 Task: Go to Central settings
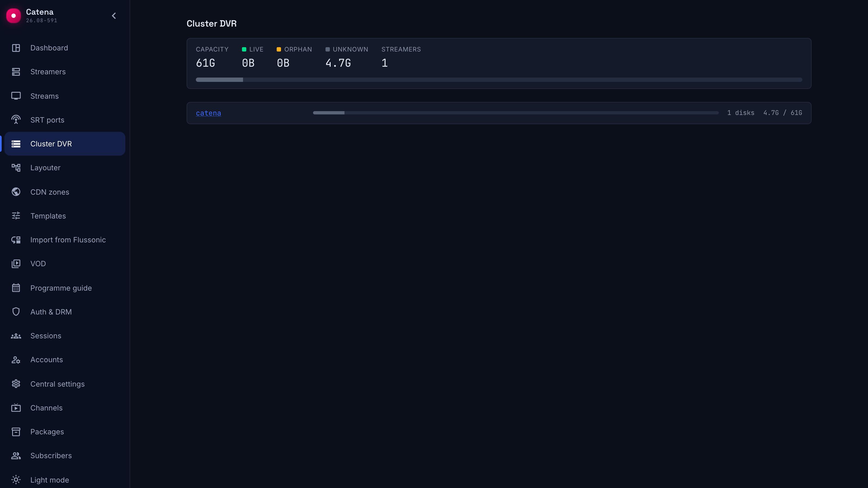(x=65, y=384)
